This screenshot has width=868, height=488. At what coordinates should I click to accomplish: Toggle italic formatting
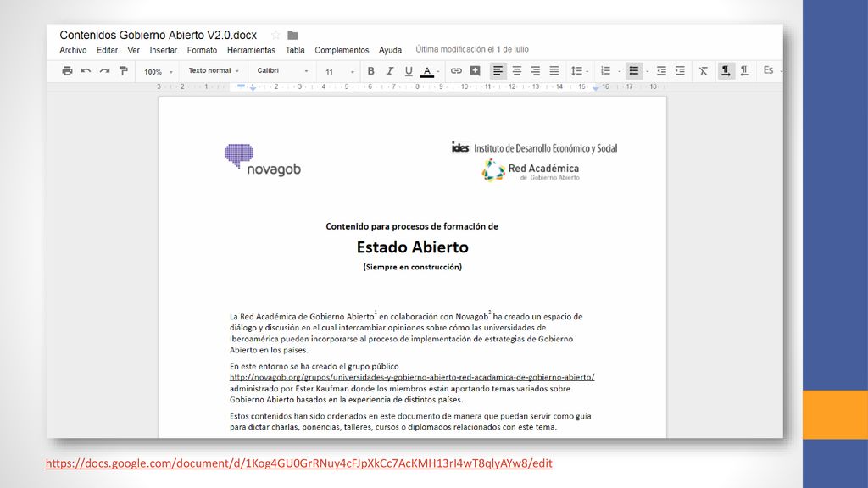coord(390,71)
